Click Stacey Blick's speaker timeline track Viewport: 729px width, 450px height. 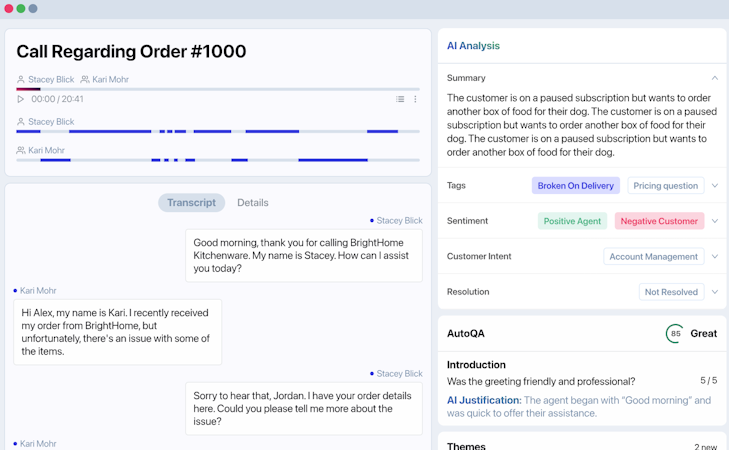(218, 131)
